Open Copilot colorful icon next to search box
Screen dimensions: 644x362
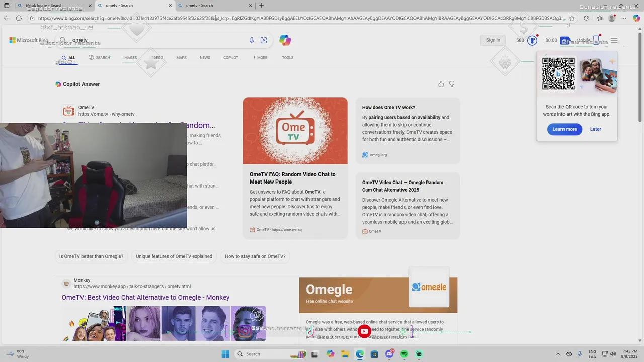285,40
